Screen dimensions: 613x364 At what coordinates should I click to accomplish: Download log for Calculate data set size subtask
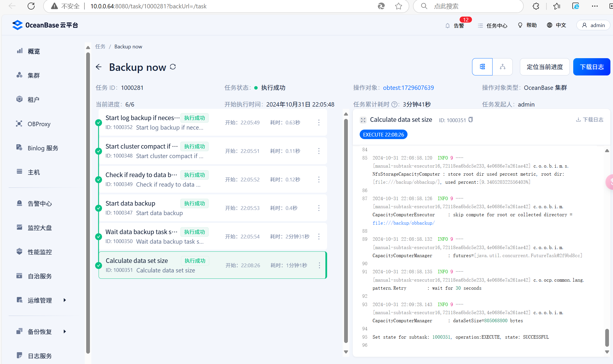coord(590,120)
